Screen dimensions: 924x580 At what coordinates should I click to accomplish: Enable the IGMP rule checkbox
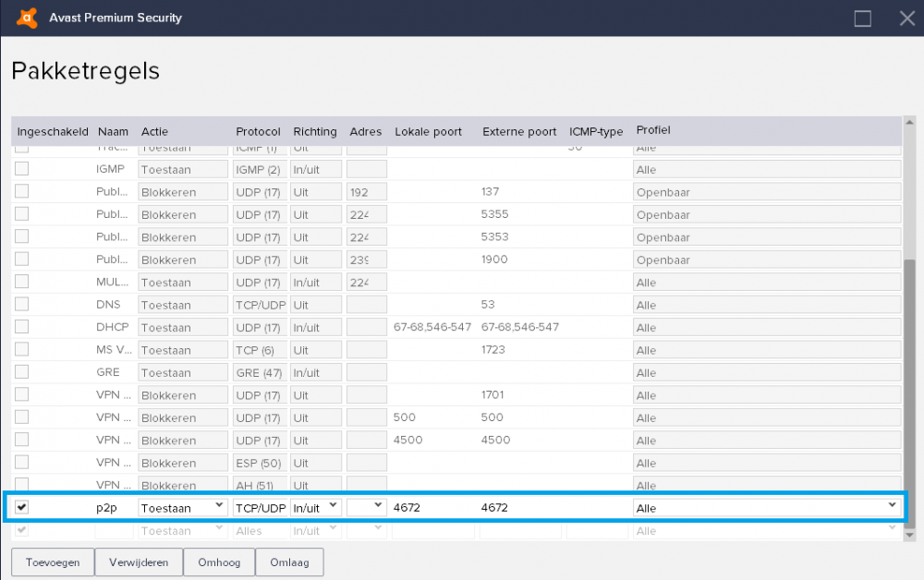[22, 168]
